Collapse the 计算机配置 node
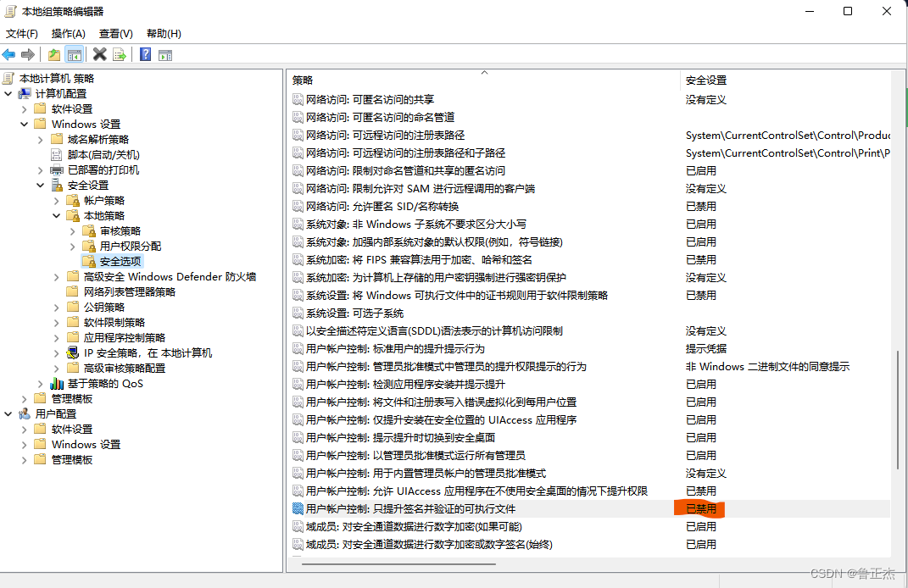The height and width of the screenshot is (588, 908). tap(8, 94)
